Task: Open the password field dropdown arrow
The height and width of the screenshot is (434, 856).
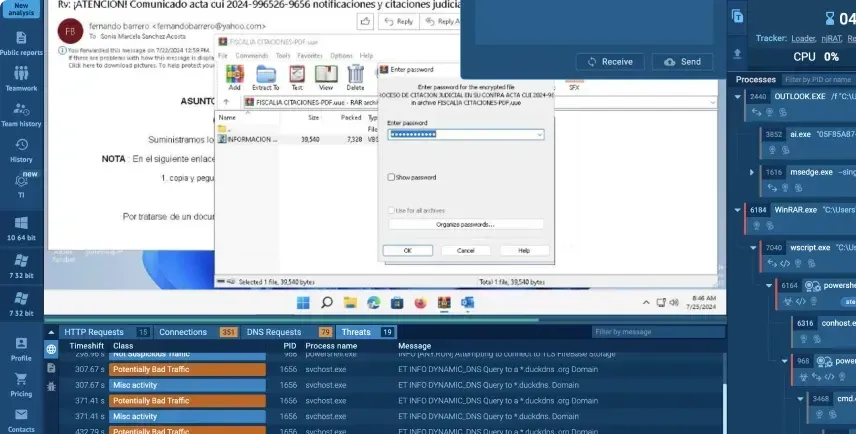Action: [x=539, y=134]
